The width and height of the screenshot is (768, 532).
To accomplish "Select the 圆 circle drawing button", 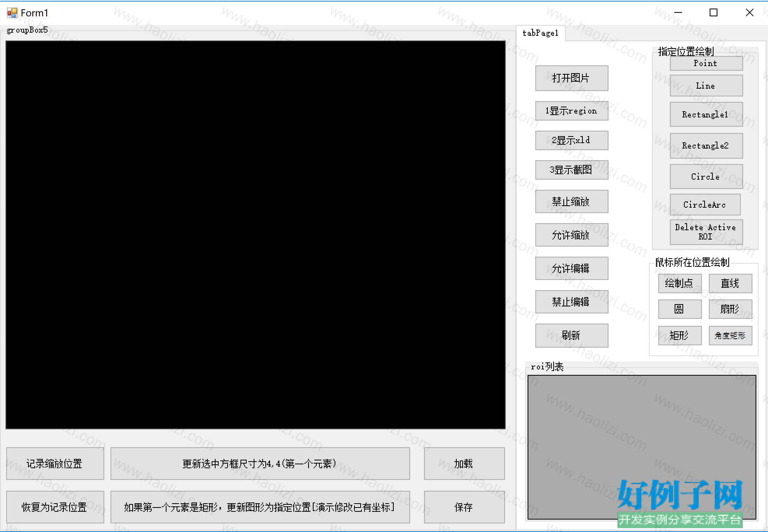I will [x=680, y=309].
